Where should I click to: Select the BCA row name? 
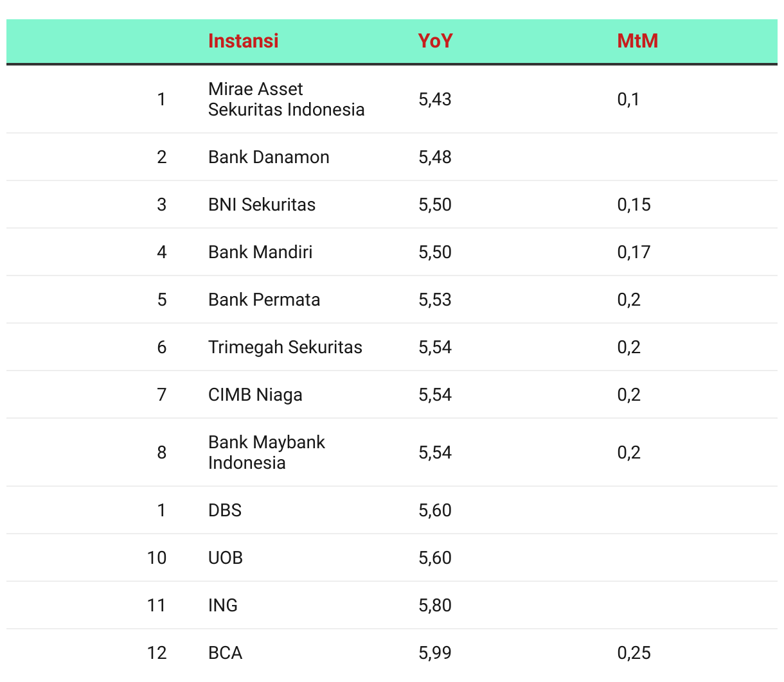coord(225,653)
